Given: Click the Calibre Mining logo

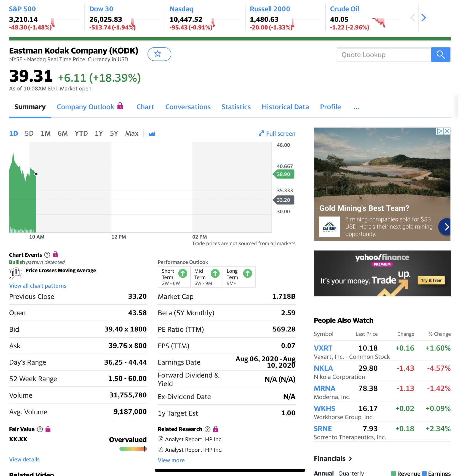Looking at the screenshot, I should point(330,227).
